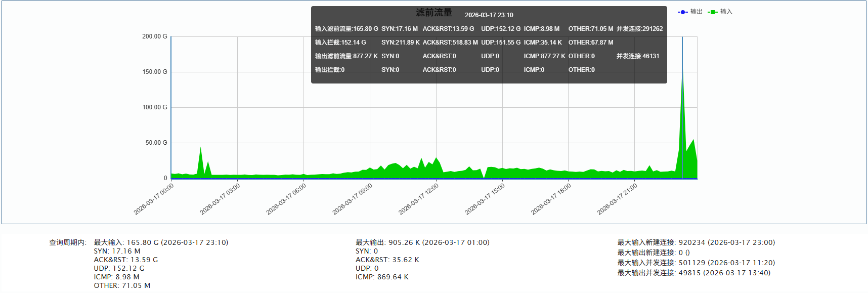The width and height of the screenshot is (868, 293).
Task: Click the 200.00 G y-axis label
Action: [x=154, y=36]
